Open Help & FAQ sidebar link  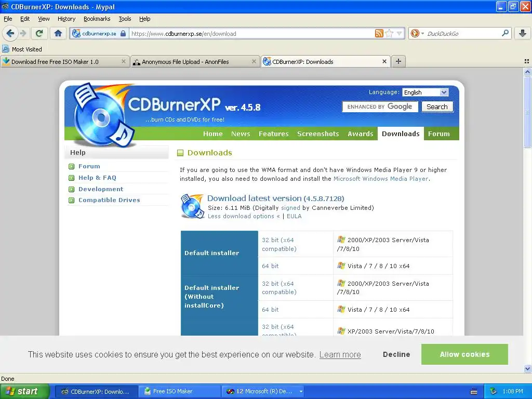click(97, 178)
